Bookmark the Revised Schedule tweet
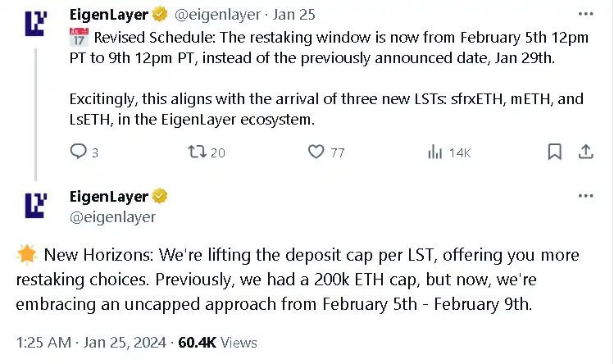Viewport: 614px width, 364px height. [x=554, y=152]
